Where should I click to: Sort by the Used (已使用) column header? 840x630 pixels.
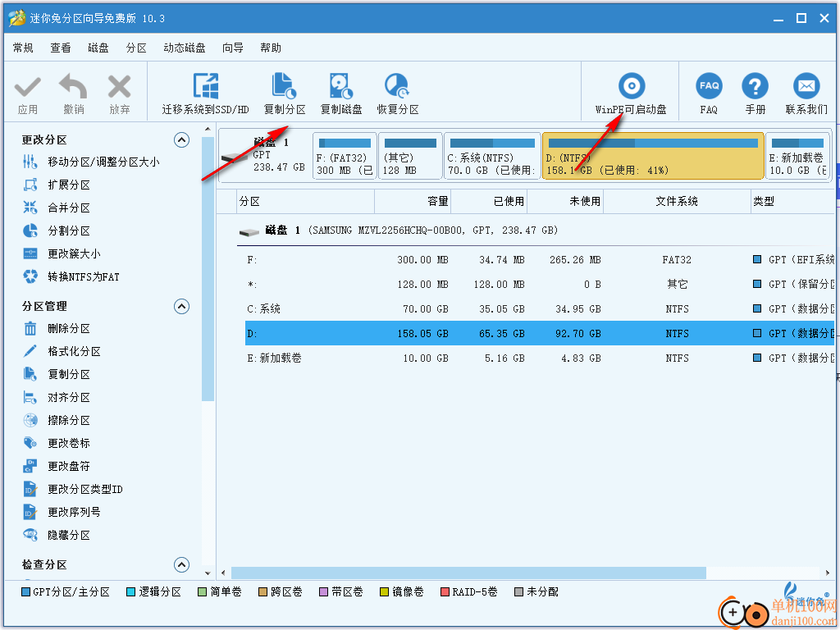coord(489,202)
